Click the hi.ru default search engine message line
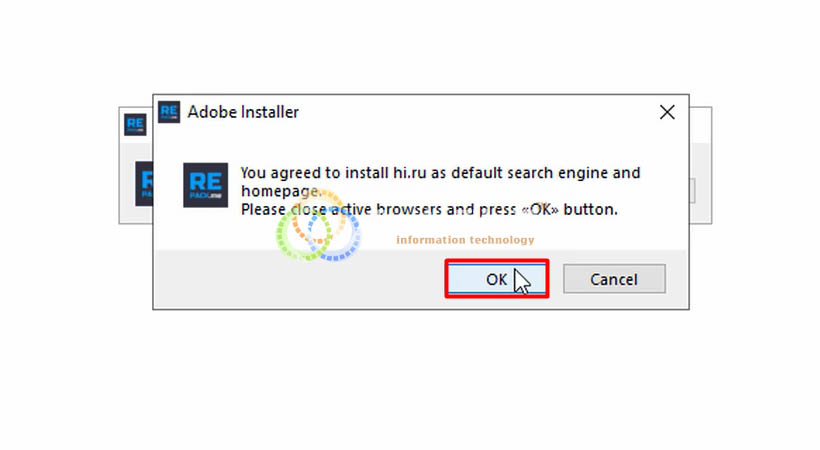This screenshot has width=820, height=450. pyautogui.click(x=440, y=173)
